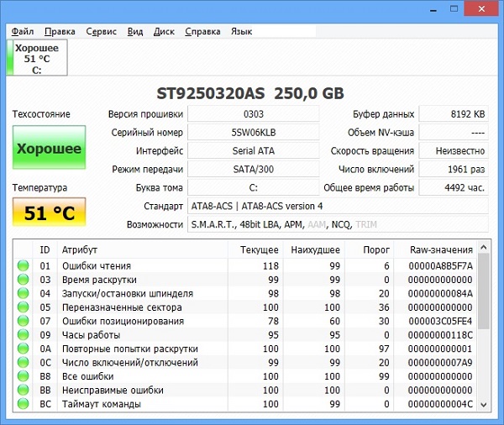Click the Возможности features field

pos(338,224)
